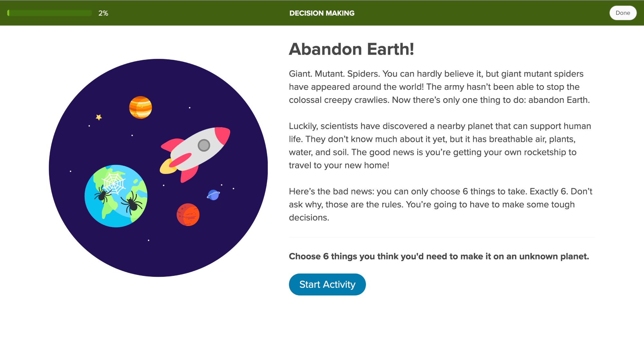
Task: Click the green progress bar
Action: tap(50, 13)
